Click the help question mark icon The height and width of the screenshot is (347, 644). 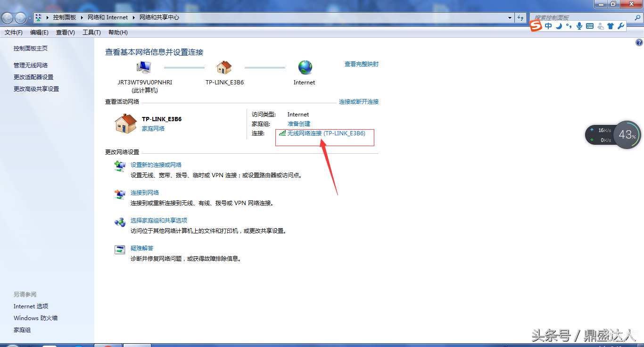click(x=639, y=42)
